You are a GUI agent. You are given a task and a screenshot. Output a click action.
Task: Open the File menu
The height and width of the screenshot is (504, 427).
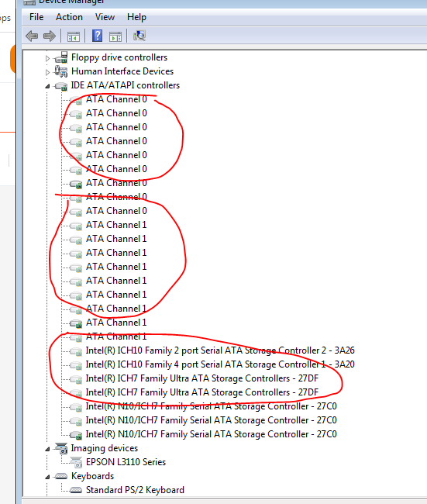coord(36,17)
